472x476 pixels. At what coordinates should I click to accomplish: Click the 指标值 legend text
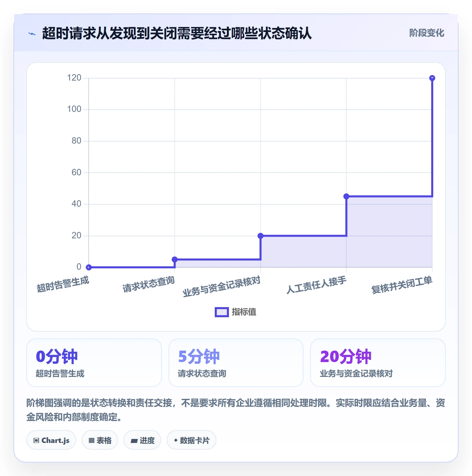click(x=244, y=312)
